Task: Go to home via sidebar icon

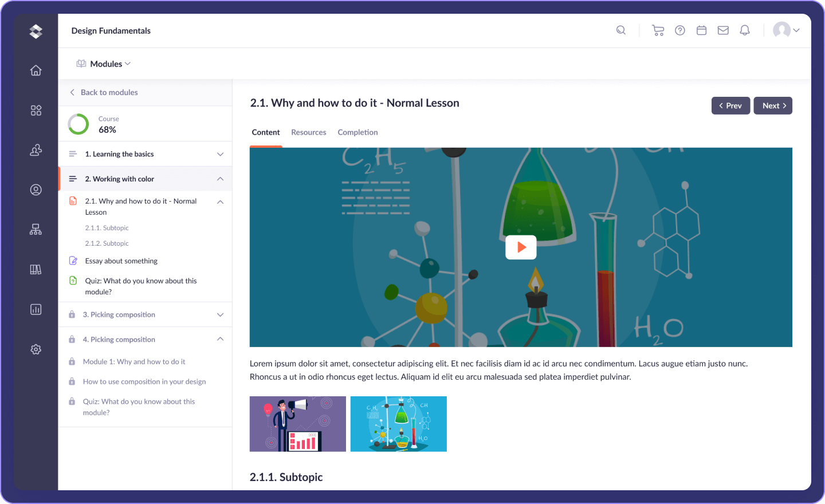Action: (x=36, y=70)
